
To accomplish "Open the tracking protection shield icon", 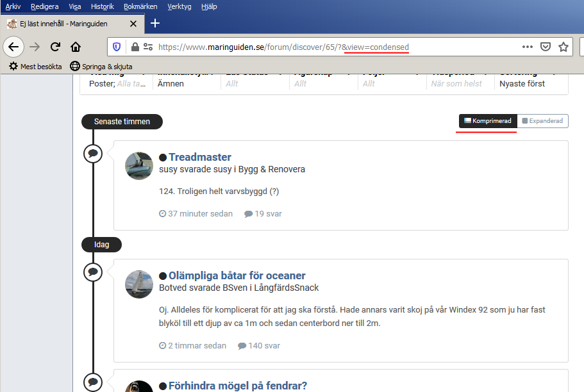I will coord(117,47).
